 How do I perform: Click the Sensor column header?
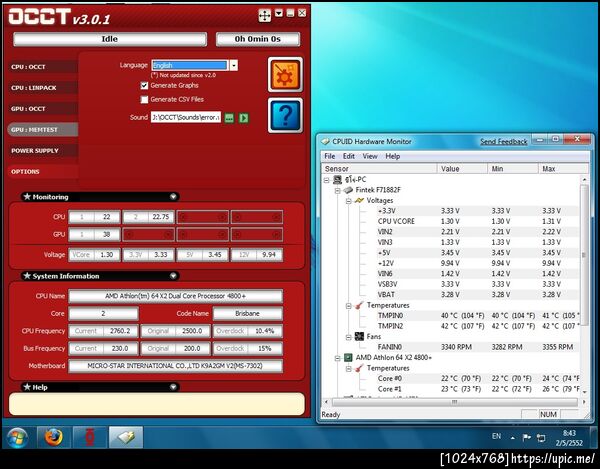click(x=379, y=169)
